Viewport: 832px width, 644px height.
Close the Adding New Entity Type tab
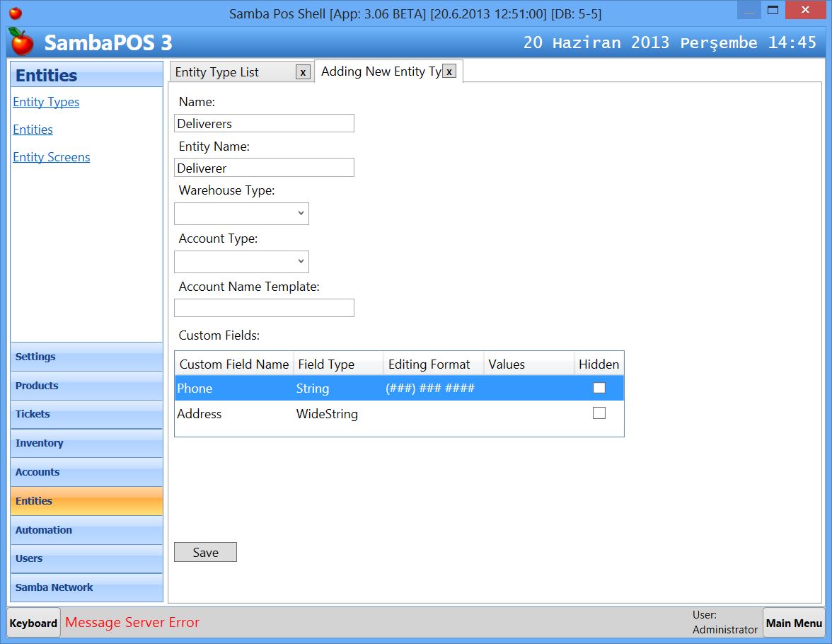click(449, 71)
